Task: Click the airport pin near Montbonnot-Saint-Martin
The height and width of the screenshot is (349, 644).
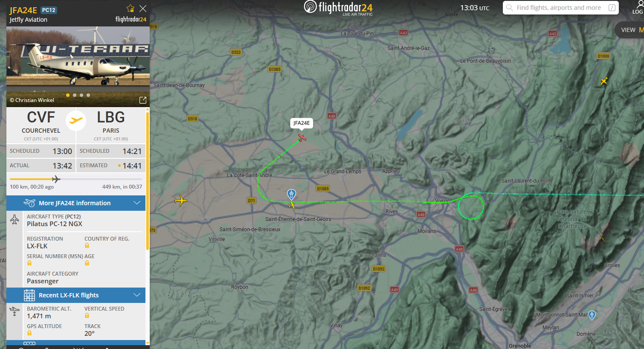Action: (x=592, y=316)
